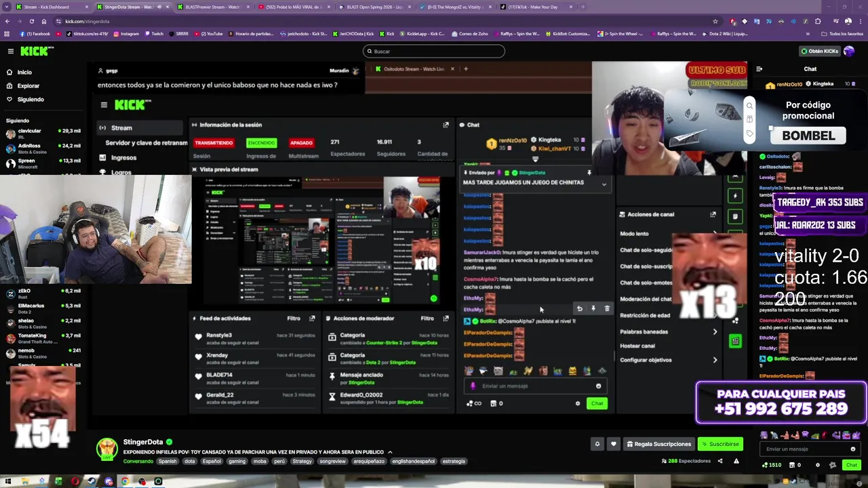Collapse the pinned message in the streamed chat
The width and height of the screenshot is (868, 488).
(x=604, y=184)
